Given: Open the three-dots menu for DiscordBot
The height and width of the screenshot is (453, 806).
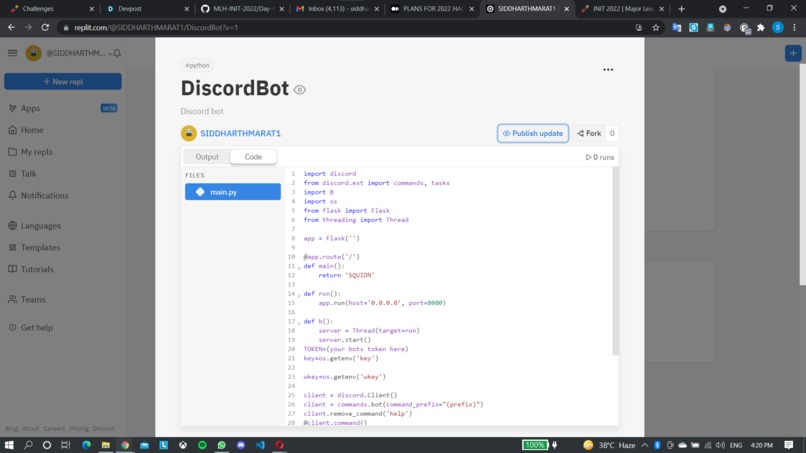Looking at the screenshot, I should (608, 69).
